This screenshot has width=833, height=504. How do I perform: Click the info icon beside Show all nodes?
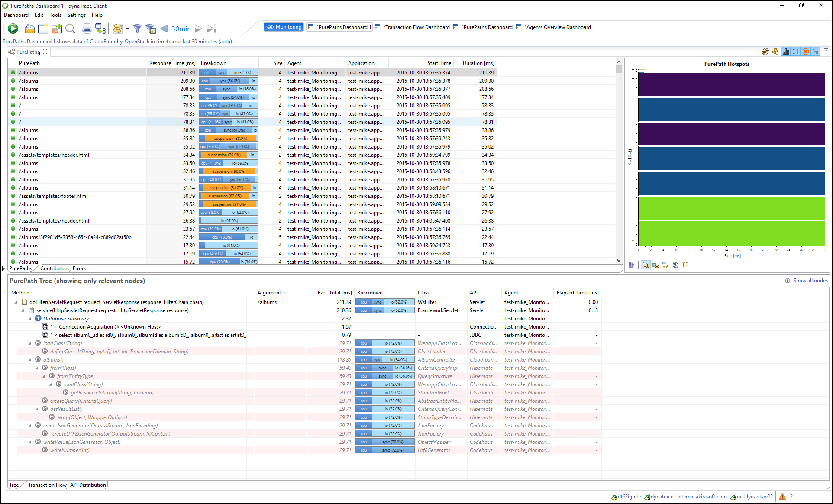coord(788,281)
